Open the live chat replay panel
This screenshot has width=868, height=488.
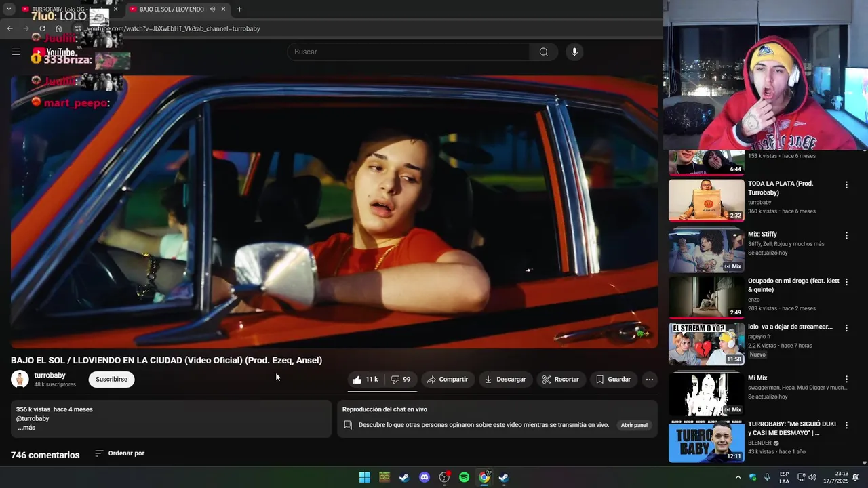[634, 425]
